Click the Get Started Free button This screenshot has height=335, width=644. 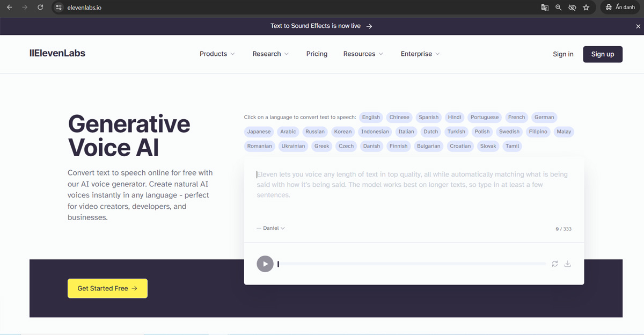pos(107,288)
